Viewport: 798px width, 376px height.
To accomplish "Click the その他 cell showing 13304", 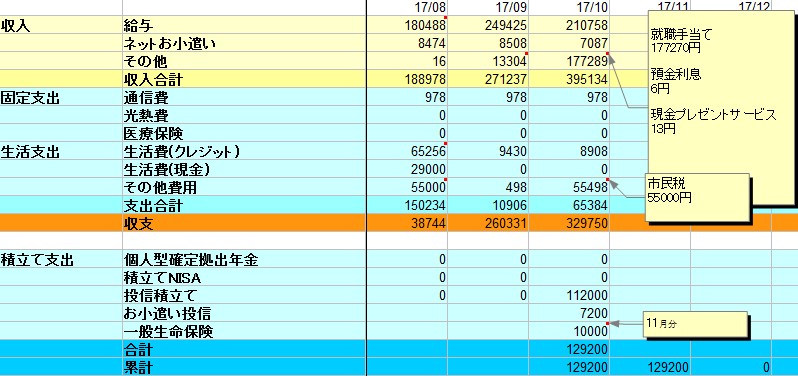I will 488,61.
